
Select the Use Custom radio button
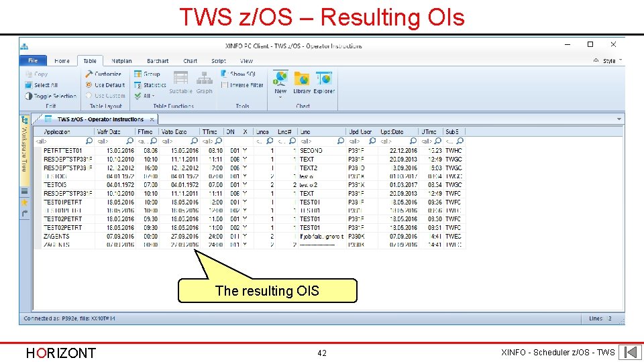click(x=89, y=96)
